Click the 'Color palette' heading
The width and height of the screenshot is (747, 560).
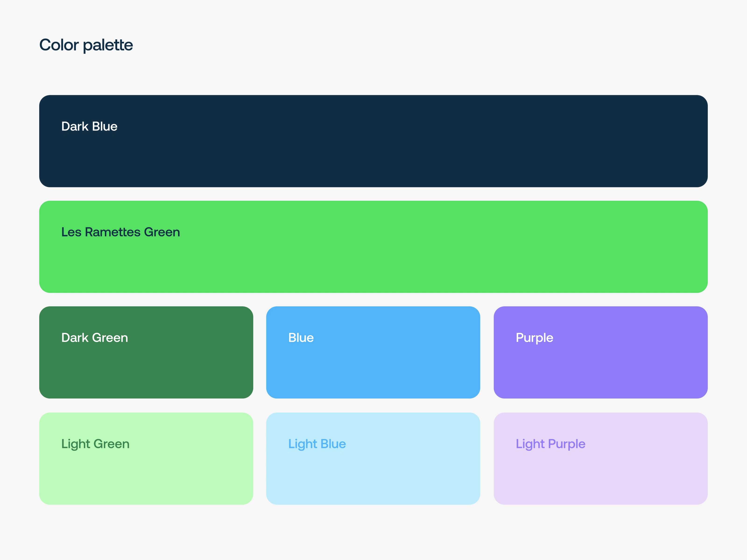[86, 45]
